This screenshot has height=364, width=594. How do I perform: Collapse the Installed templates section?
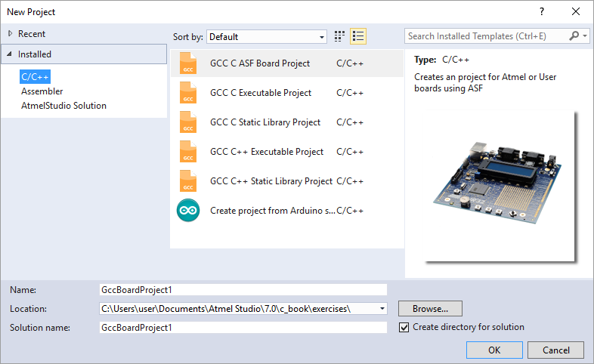(10, 54)
